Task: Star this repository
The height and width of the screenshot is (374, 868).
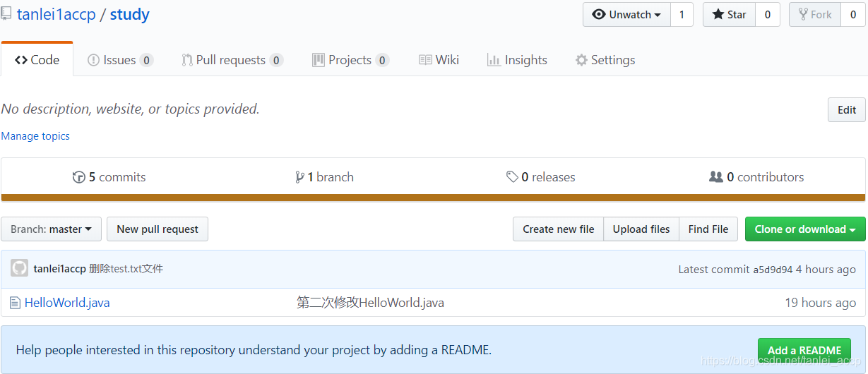Action: (x=729, y=15)
